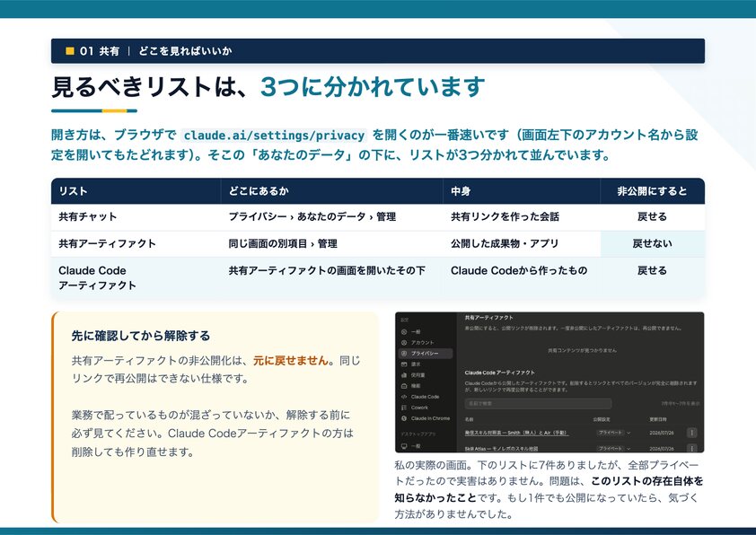Click the claude.ai/settings/privacy code text
The width and height of the screenshot is (756, 535).
point(274,135)
